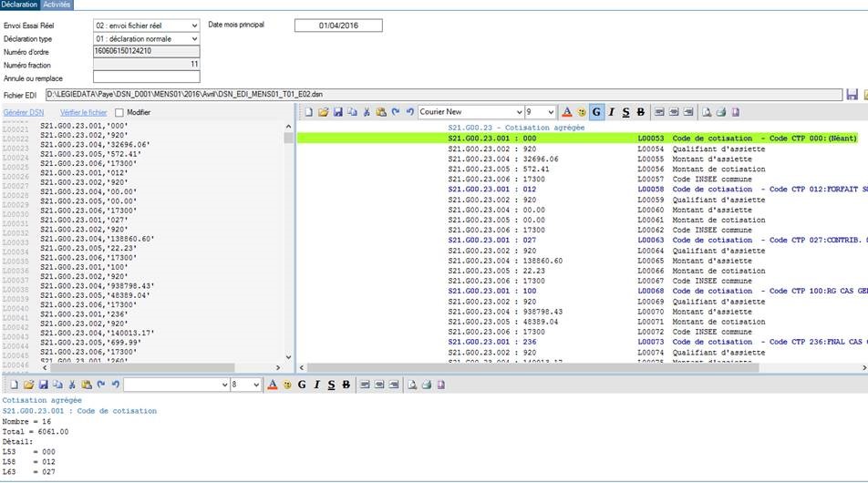Click underline (S) in the lower editor toolbar
This screenshot has height=483, width=868.
click(330, 385)
